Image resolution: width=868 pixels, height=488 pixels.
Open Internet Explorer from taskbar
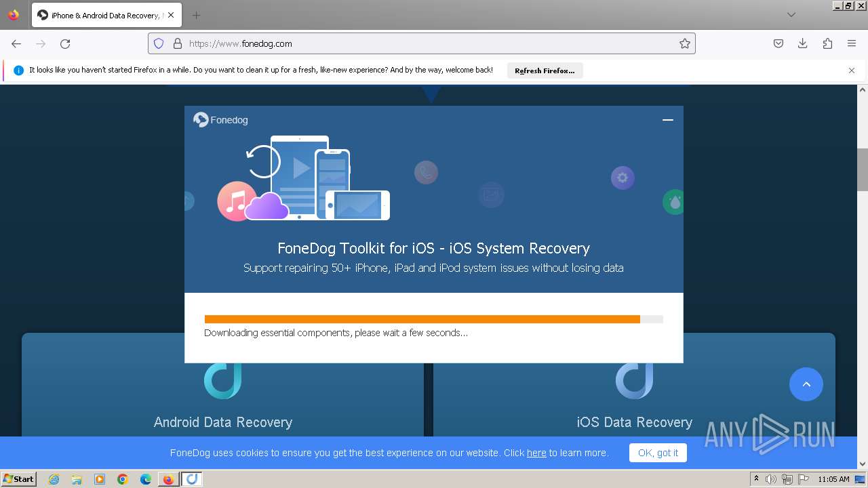pos(54,479)
